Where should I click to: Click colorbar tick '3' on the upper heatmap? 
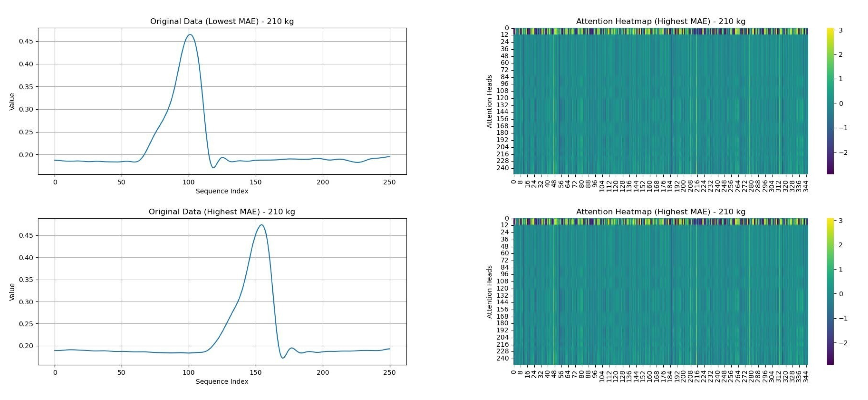point(840,30)
